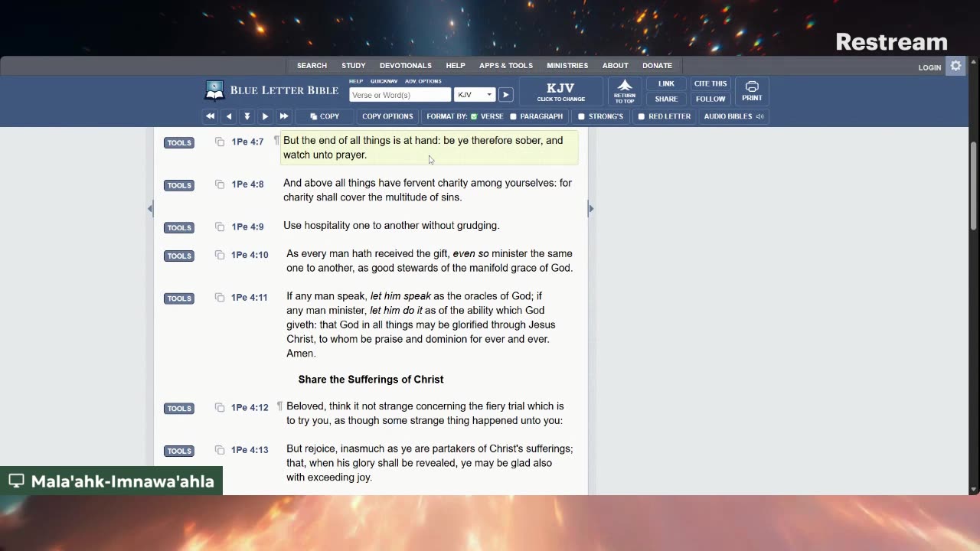Go to next chapter single-right arrow

pos(265,116)
